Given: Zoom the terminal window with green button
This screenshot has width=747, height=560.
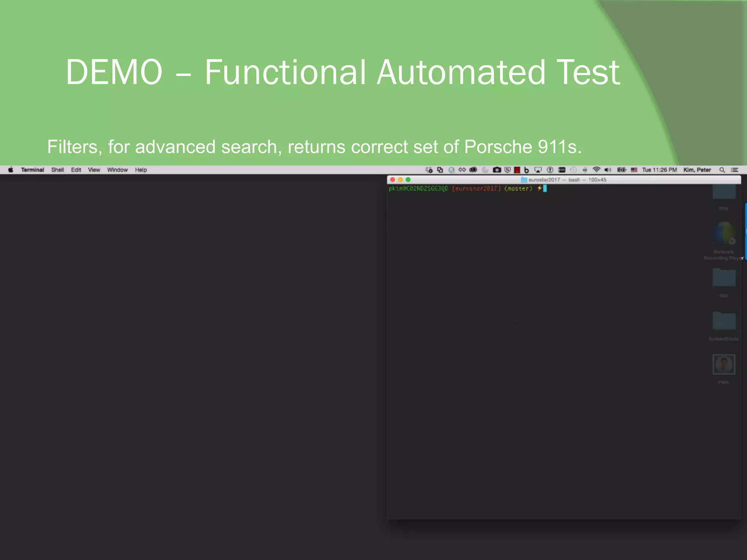Looking at the screenshot, I should [x=408, y=180].
